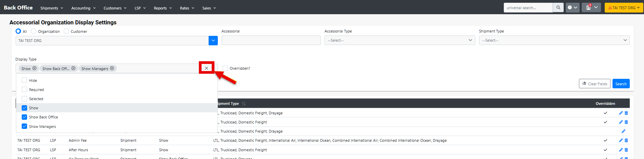Open the Shipment Type select box

tap(554, 40)
